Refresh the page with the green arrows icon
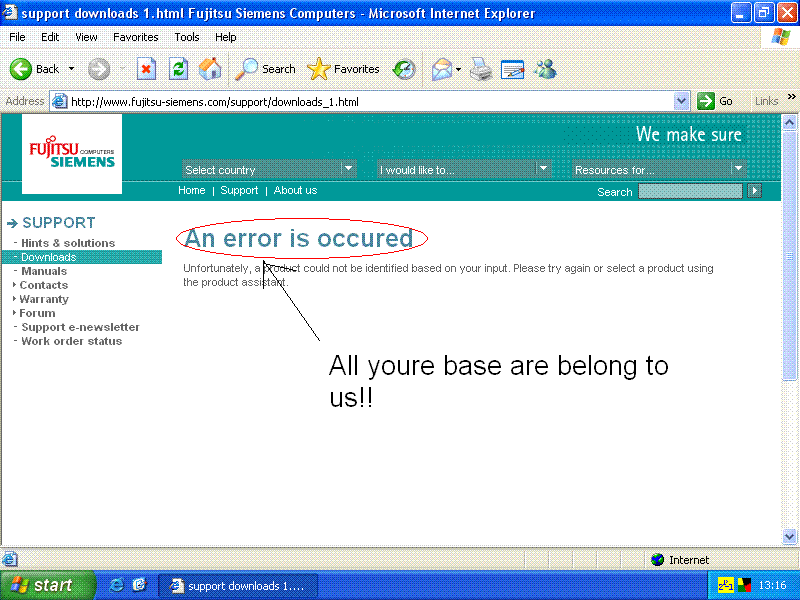Viewport: 800px width, 600px height. tap(179, 69)
